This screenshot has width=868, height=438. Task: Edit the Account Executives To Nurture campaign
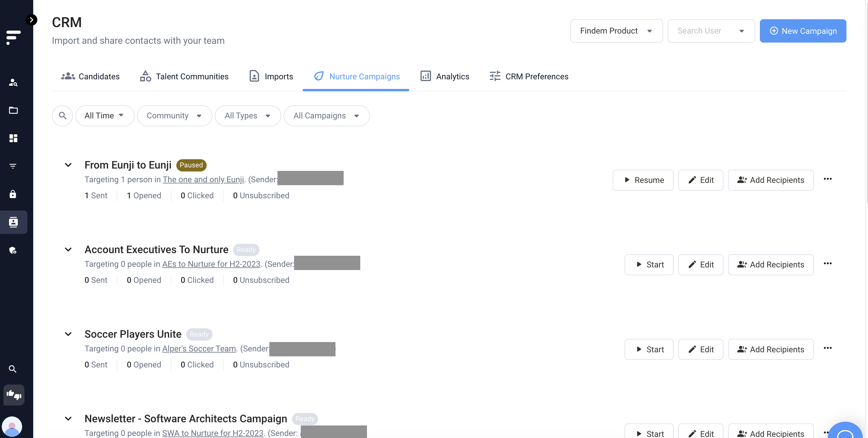700,265
